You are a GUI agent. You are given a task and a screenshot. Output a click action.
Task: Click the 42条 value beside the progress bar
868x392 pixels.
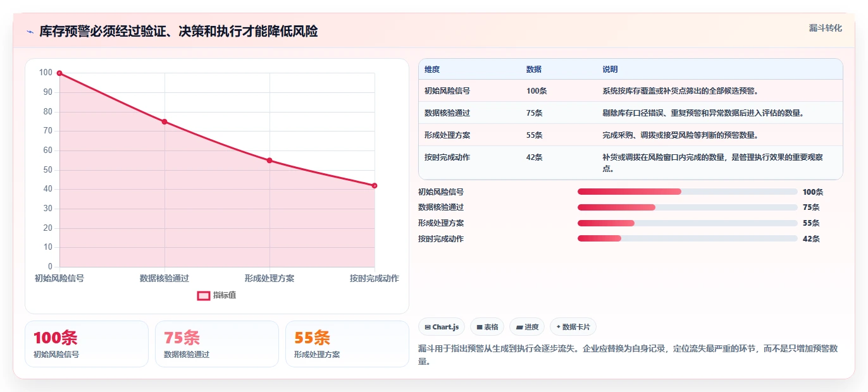pyautogui.click(x=811, y=239)
